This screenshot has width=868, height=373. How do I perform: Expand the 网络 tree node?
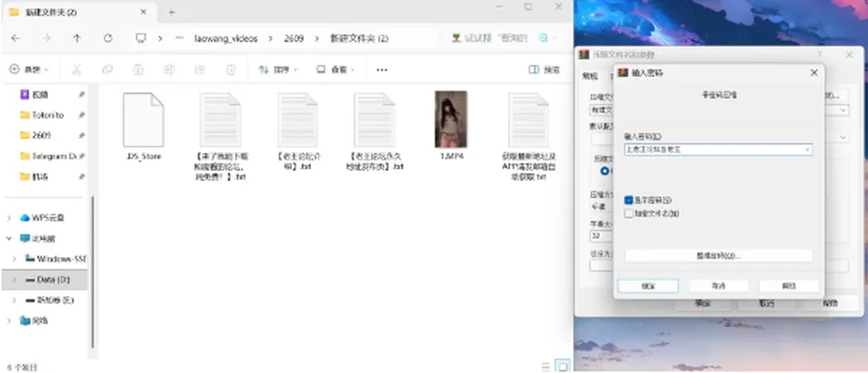[x=9, y=320]
